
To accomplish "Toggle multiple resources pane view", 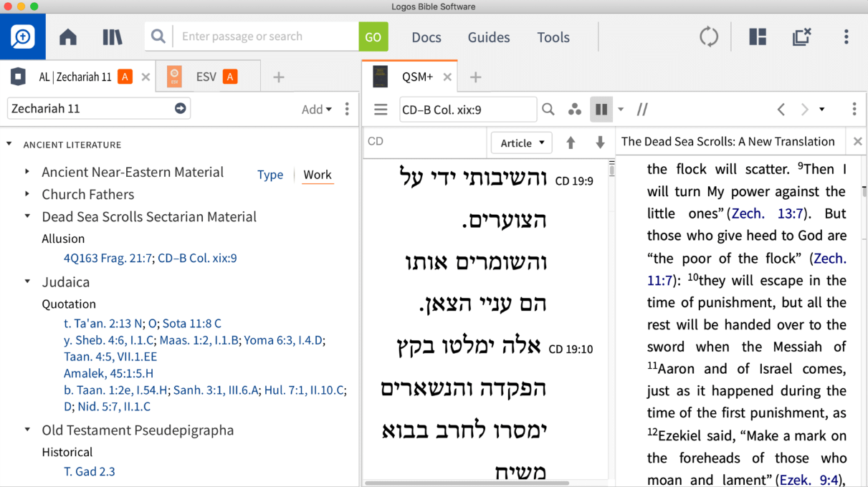I will click(601, 110).
